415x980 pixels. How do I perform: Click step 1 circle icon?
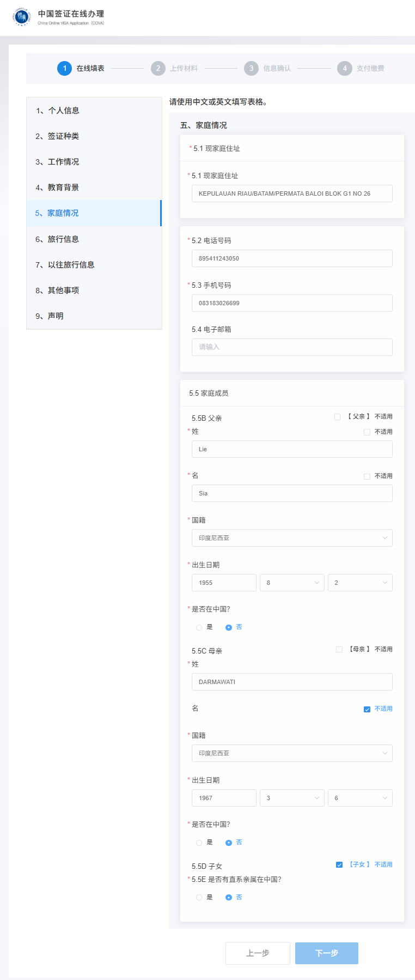pyautogui.click(x=64, y=68)
